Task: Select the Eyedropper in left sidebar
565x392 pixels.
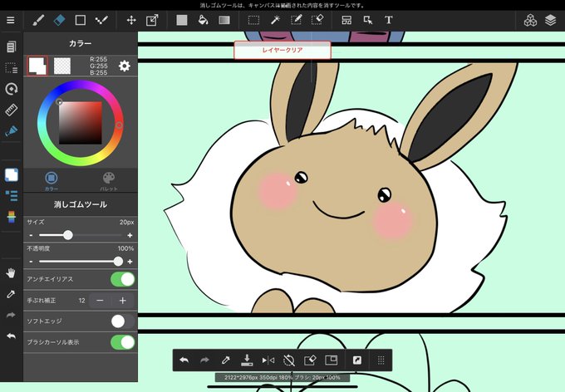Action: [11, 294]
